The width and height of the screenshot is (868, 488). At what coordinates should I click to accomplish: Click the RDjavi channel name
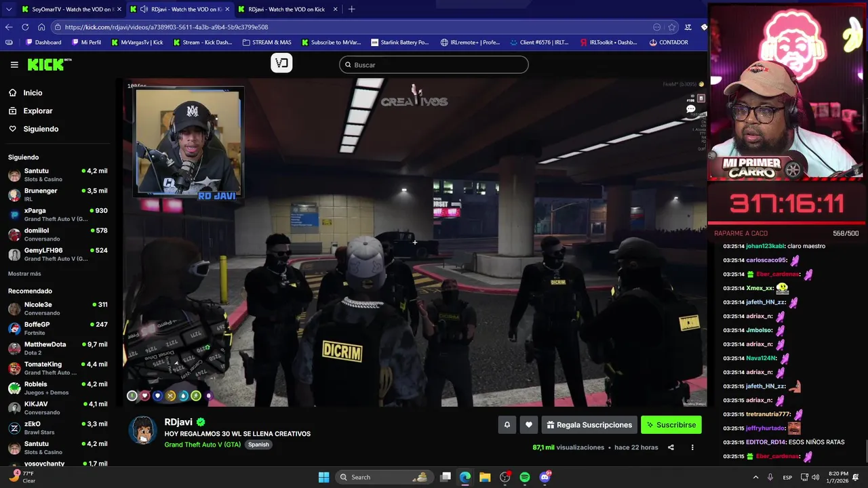178,422
